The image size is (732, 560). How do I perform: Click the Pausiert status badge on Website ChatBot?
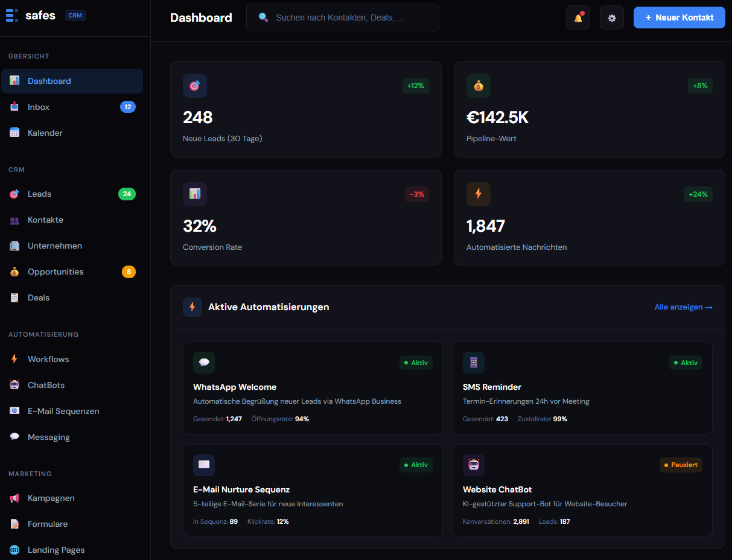[x=681, y=465]
